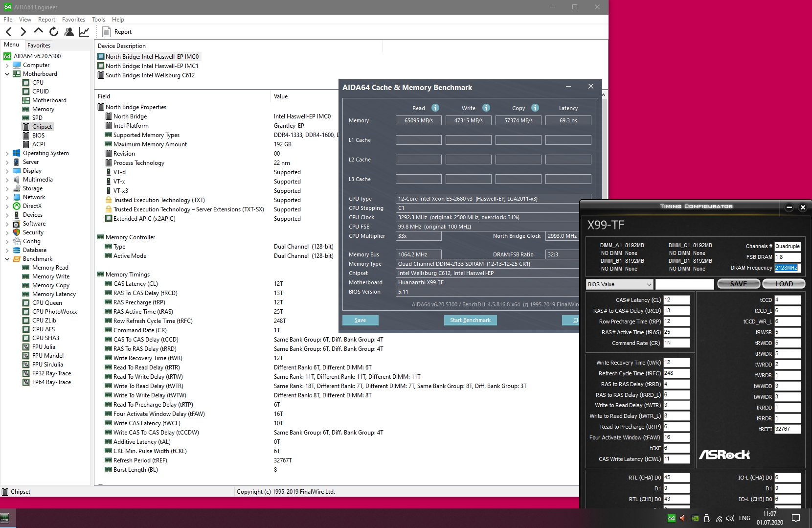This screenshot has width=812, height=528.
Task: Click the Database icon in tree
Action: (x=17, y=250)
